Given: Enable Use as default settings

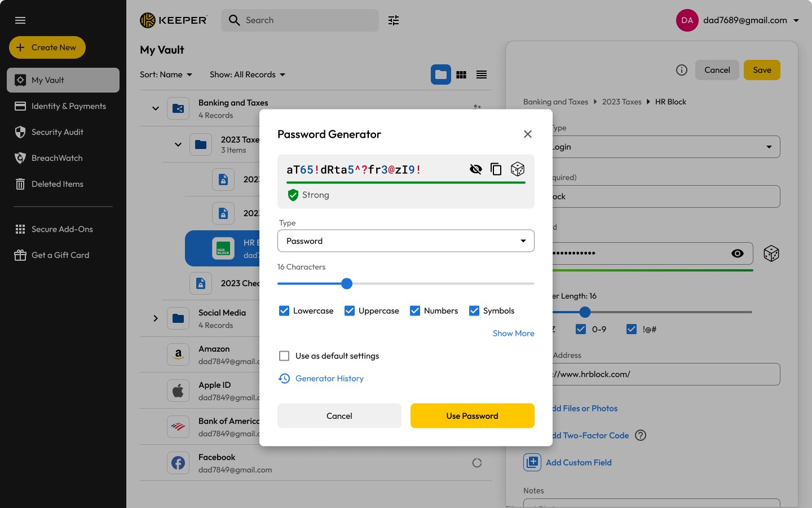Looking at the screenshot, I should tap(284, 356).
